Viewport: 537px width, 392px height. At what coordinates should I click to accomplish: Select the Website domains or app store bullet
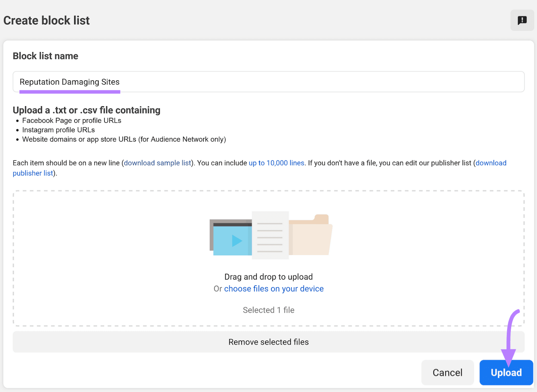tap(124, 140)
